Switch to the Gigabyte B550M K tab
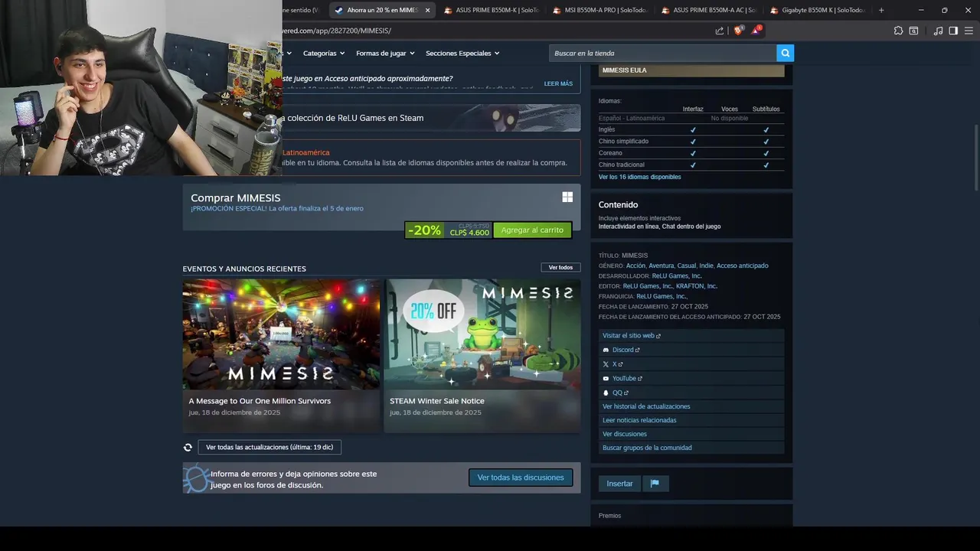This screenshot has width=980, height=551. (819, 10)
